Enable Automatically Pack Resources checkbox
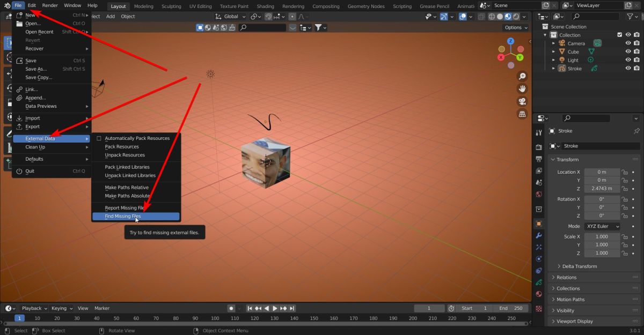Image resolution: width=644 pixels, height=335 pixels. (98, 138)
